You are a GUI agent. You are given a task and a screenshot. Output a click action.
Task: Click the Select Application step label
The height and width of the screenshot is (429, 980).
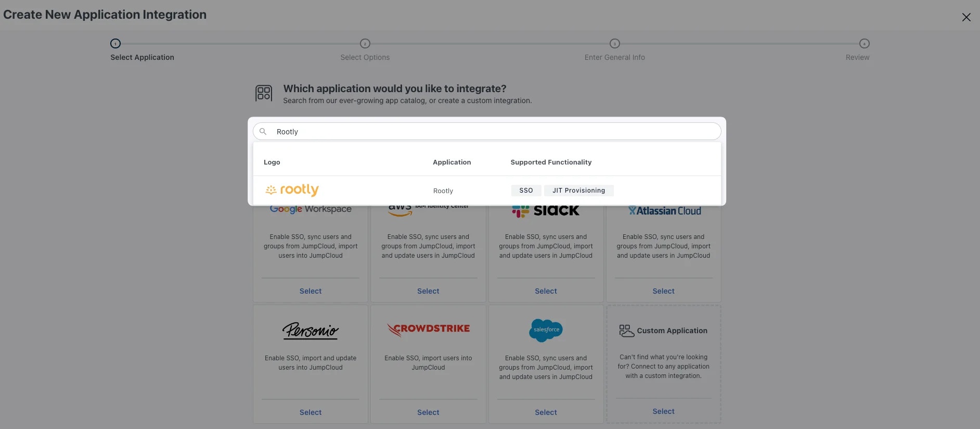(142, 57)
